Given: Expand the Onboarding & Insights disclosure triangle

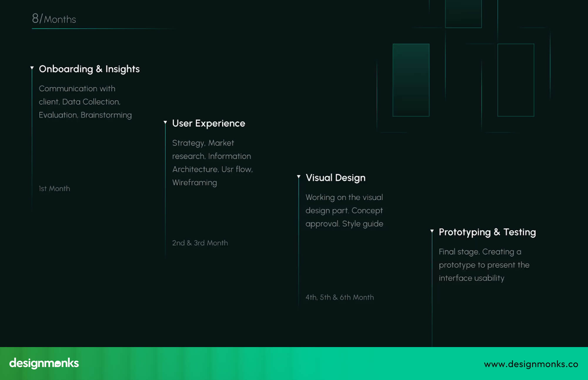Looking at the screenshot, I should [x=32, y=67].
